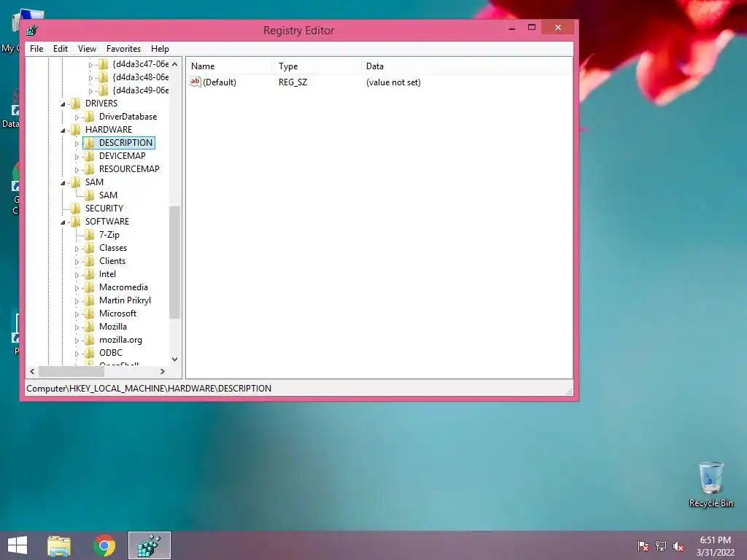Click the Action Center flag tray icon
Viewport: 747px width, 560px height.
643,546
